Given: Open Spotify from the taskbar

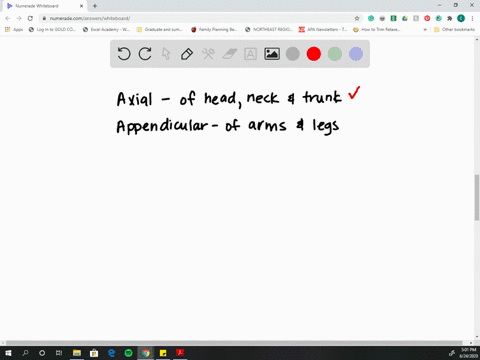Looking at the screenshot, I should coord(128,353).
